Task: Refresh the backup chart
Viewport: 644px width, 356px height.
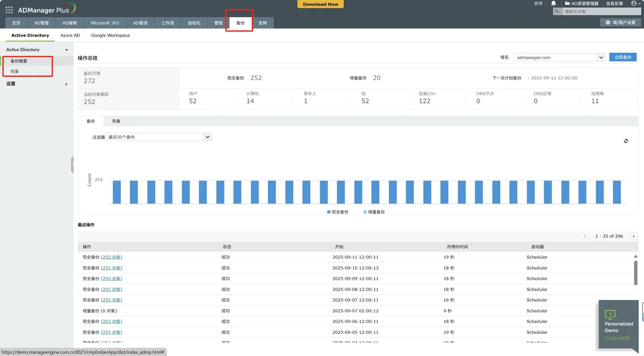Action: click(626, 141)
